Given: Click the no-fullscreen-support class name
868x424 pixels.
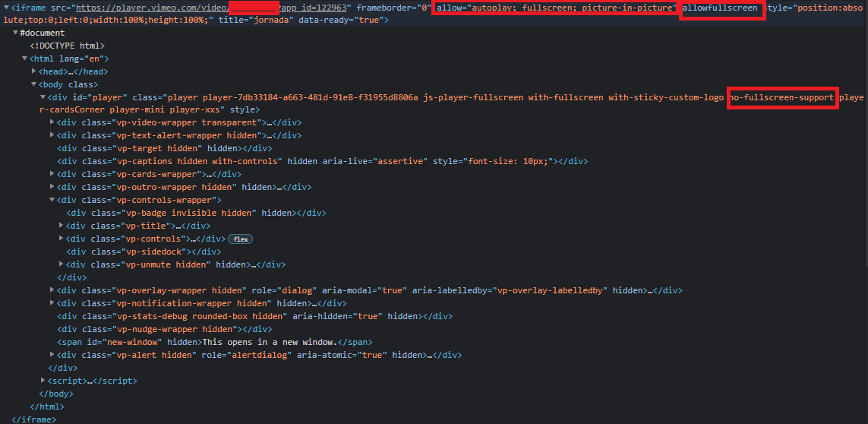Looking at the screenshot, I should [781, 97].
